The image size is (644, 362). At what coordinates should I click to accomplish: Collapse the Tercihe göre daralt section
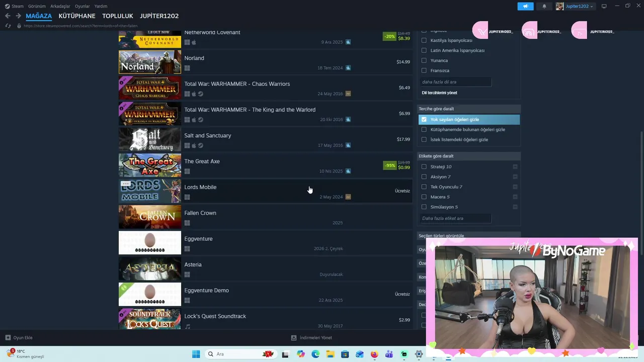(x=469, y=109)
